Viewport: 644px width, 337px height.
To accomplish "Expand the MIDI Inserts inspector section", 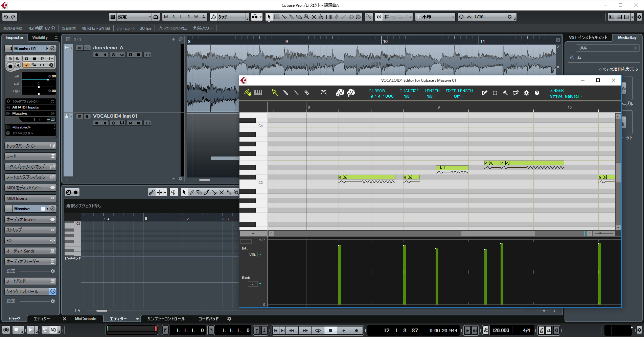I will pos(27,198).
